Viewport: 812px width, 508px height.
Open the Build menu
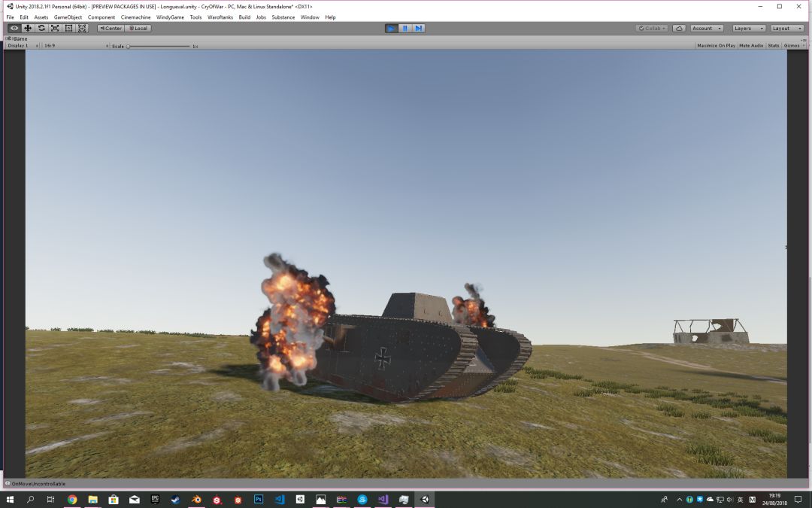(x=244, y=17)
